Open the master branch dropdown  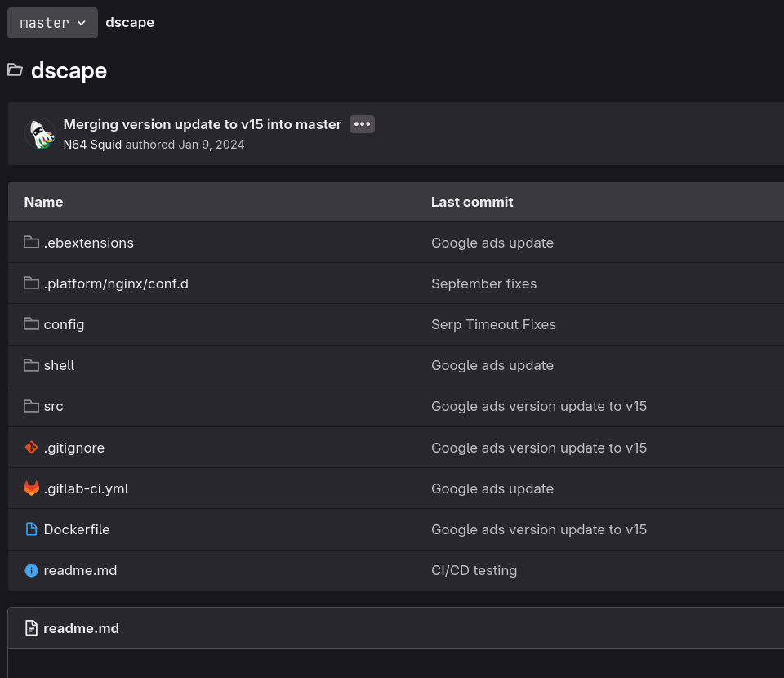(52, 23)
